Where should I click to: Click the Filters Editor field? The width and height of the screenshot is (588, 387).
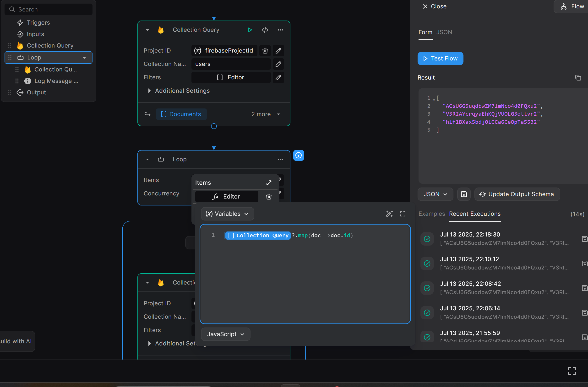(231, 77)
